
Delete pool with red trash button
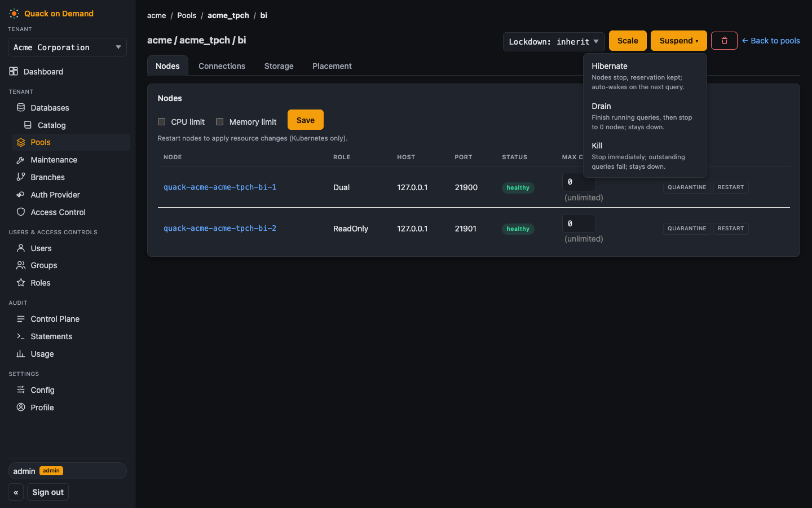pyautogui.click(x=724, y=41)
